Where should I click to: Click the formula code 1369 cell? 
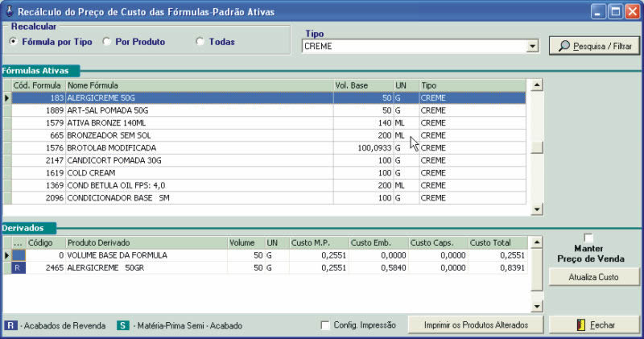(38, 185)
